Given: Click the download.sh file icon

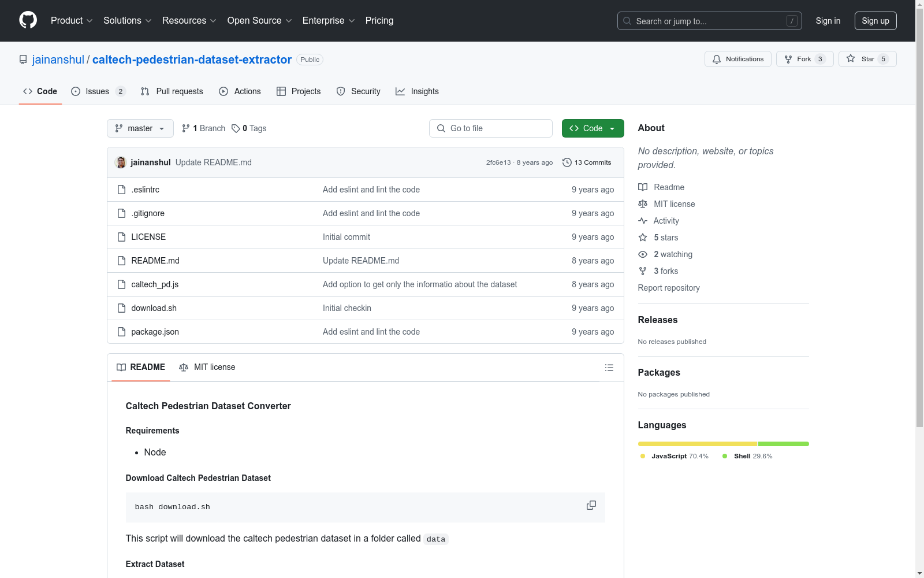Looking at the screenshot, I should pos(121,308).
